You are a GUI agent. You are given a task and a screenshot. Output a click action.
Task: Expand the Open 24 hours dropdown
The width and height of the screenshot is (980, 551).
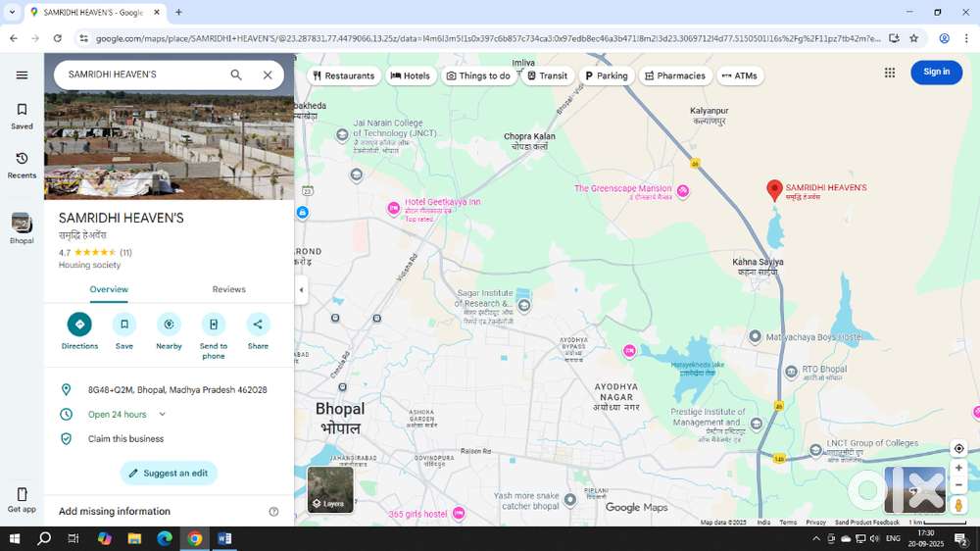163,415
